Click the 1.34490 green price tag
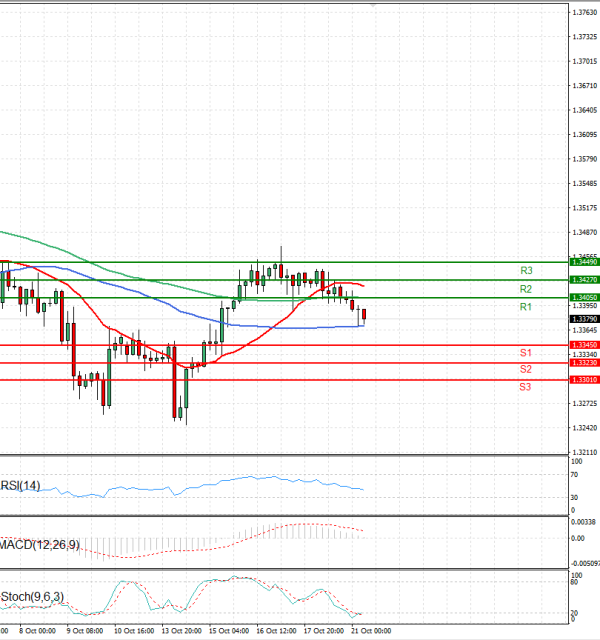 pyautogui.click(x=584, y=262)
